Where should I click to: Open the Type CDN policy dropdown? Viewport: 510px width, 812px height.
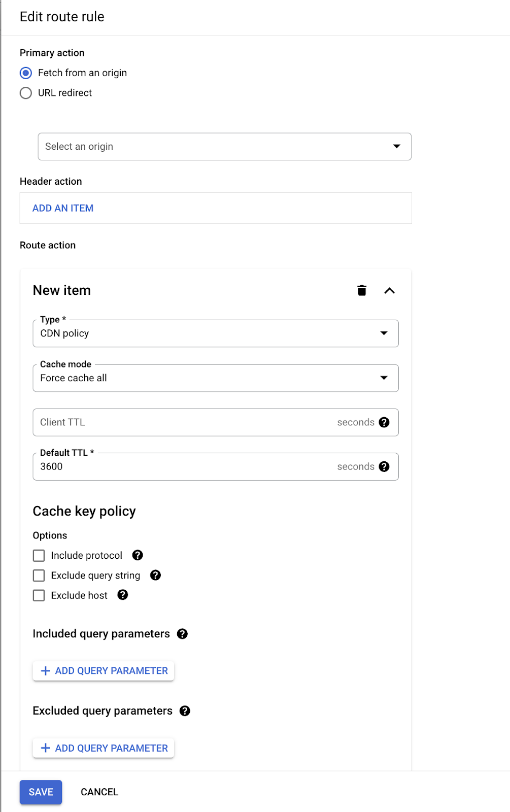click(215, 333)
